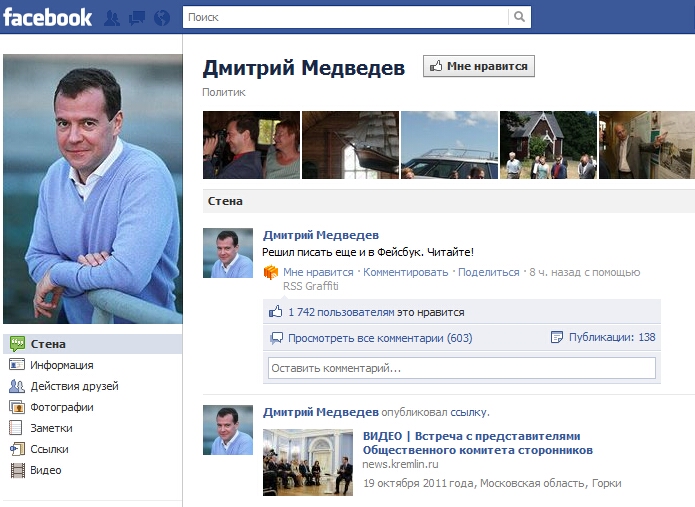Click the Дмитрий Медведев name on the first post
695x507 pixels.
321,235
